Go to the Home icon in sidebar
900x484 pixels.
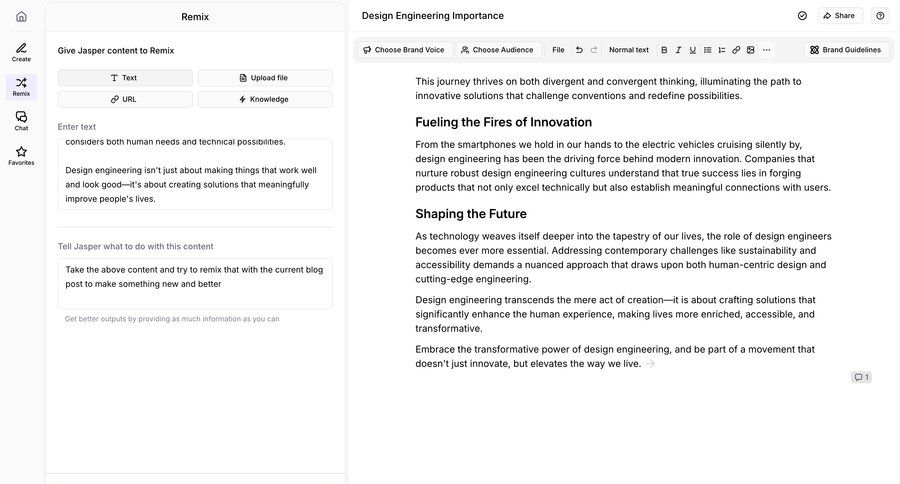(x=21, y=17)
